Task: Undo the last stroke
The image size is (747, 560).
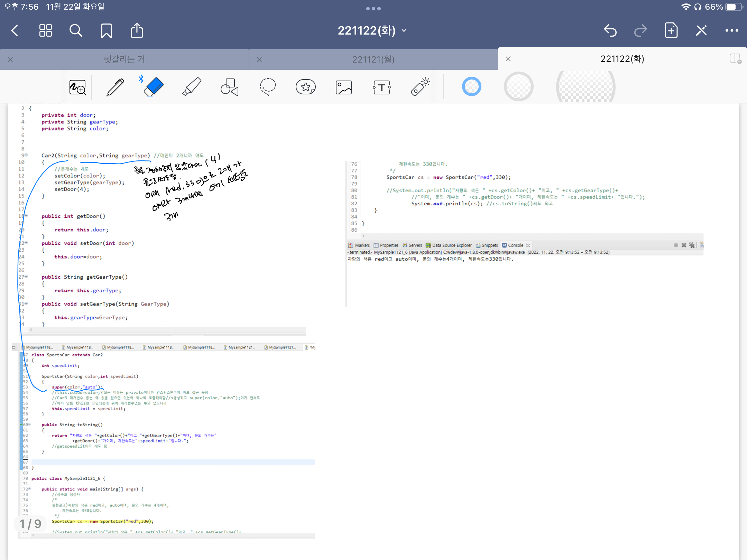Action: [610, 30]
